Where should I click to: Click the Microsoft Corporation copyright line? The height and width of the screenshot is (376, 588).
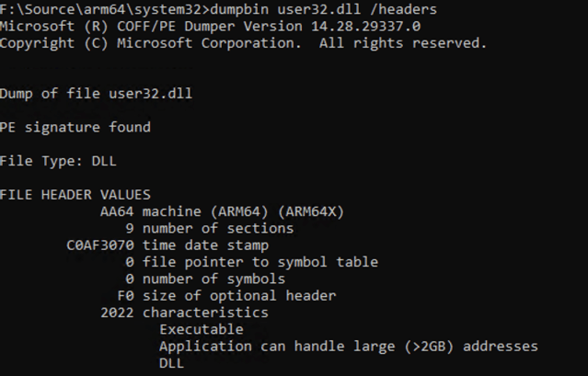pyautogui.click(x=243, y=43)
